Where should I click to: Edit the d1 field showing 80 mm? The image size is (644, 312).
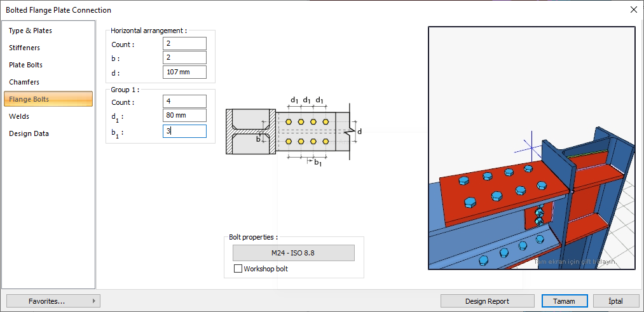(x=184, y=116)
